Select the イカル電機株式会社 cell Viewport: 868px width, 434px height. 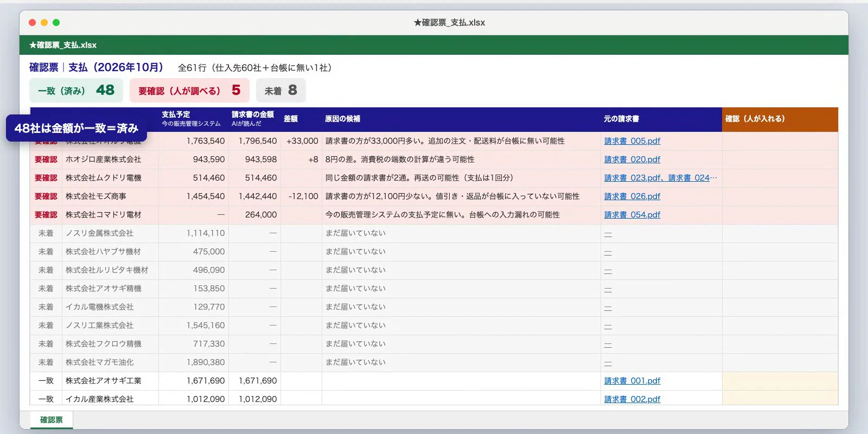110,307
